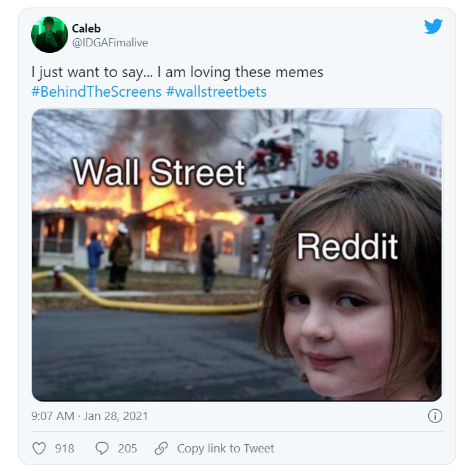
Task: Click fire truck number 38 in meme
Action: (325, 158)
